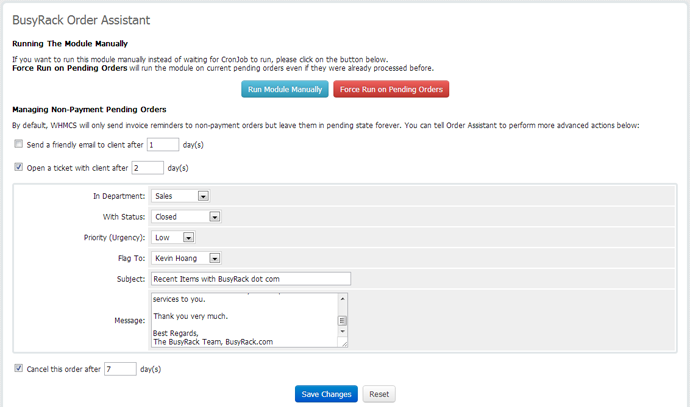The height and width of the screenshot is (407, 690).
Task: Click the Run Module Manually button
Action: coord(285,89)
